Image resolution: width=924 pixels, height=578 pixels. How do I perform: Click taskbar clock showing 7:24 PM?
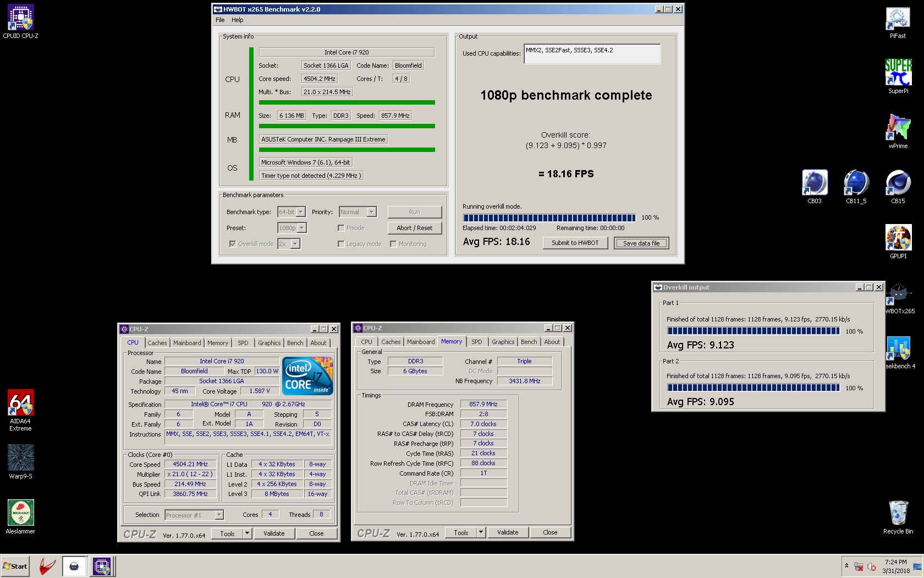(896, 566)
